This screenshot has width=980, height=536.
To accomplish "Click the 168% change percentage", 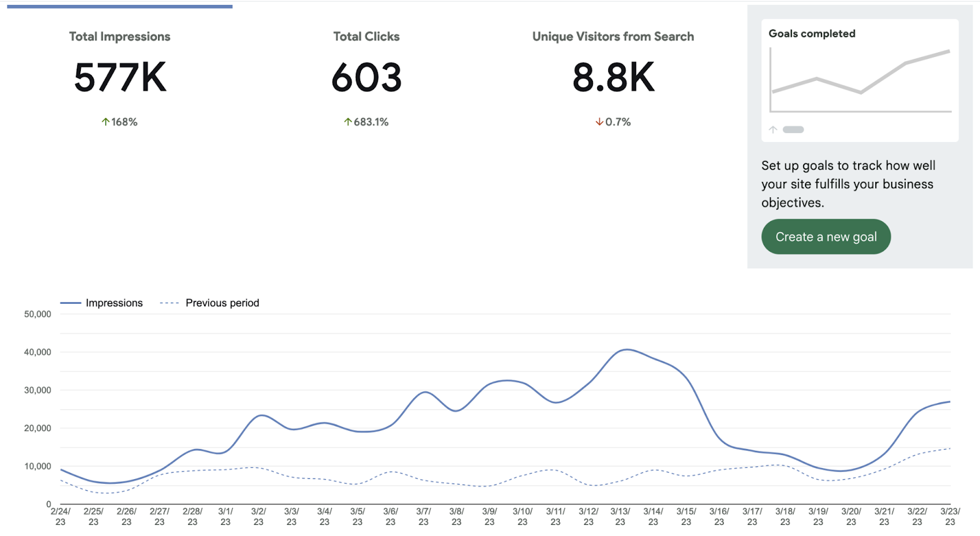I will coord(124,122).
